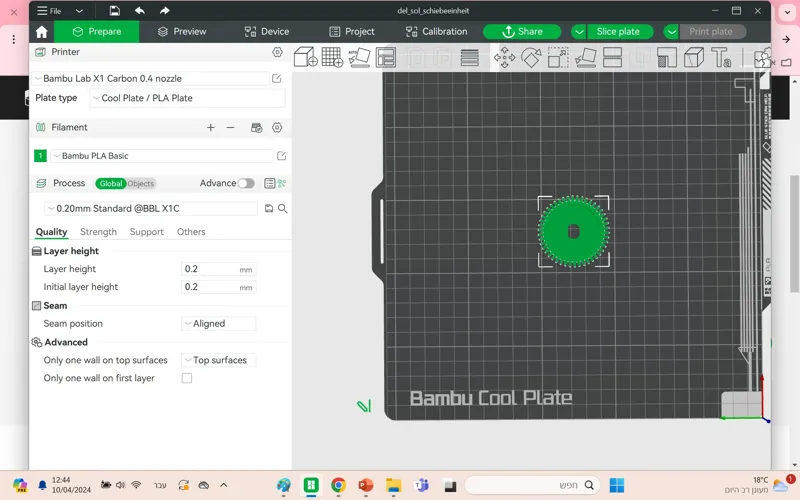Open the layer height variable tool
The width and height of the screenshot is (800, 500).
(469, 57)
